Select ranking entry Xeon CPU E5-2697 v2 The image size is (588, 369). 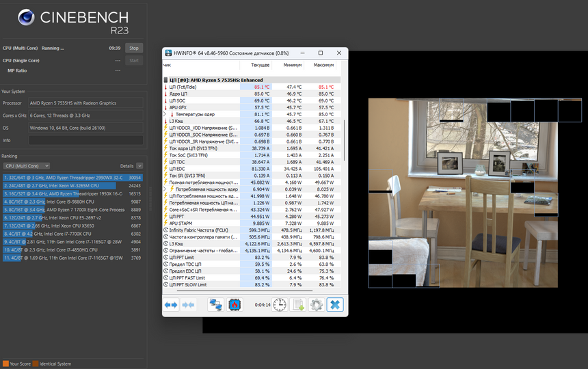(72, 218)
